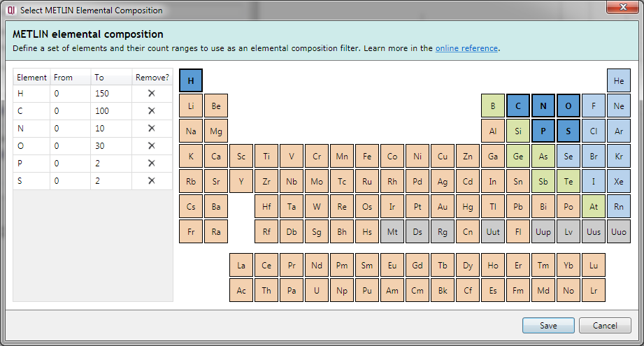The image size is (644, 346).
Task: Select the Potassium (K) tile
Action: 191,156
